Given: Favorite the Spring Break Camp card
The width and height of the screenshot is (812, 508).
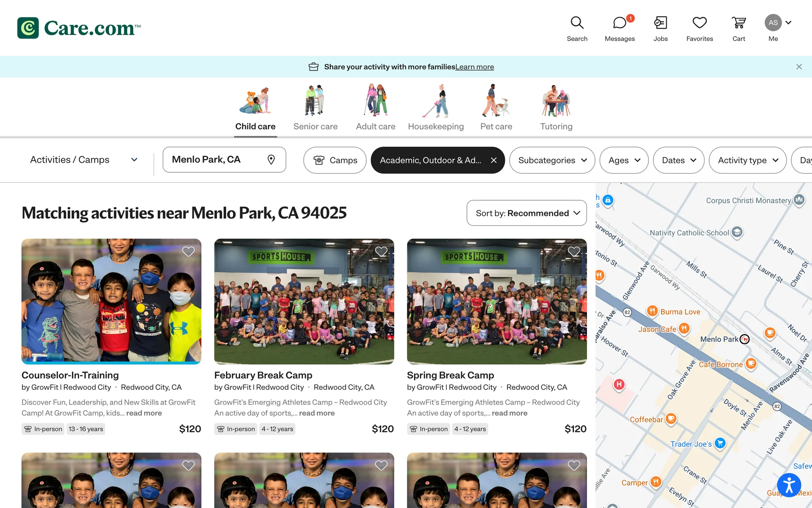Looking at the screenshot, I should (574, 251).
